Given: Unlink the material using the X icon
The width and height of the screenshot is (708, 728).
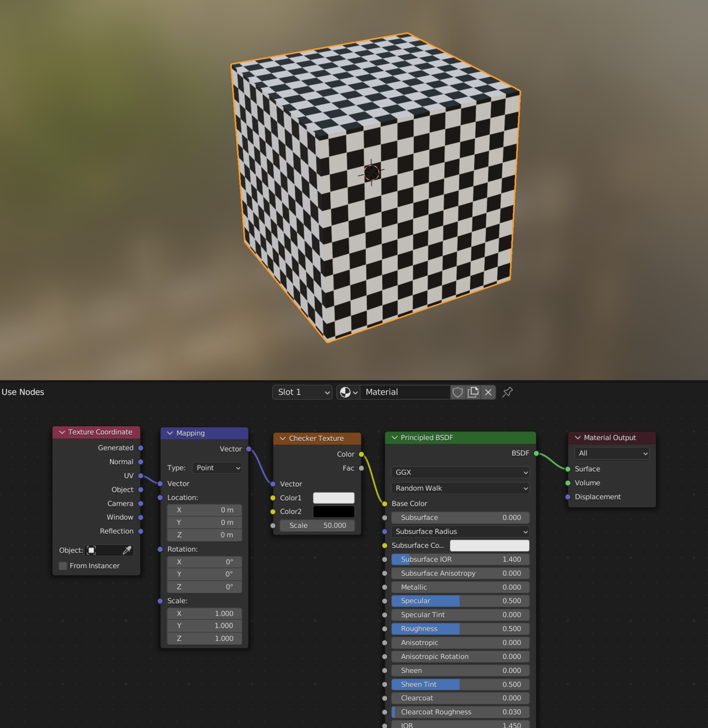Looking at the screenshot, I should pos(488,392).
